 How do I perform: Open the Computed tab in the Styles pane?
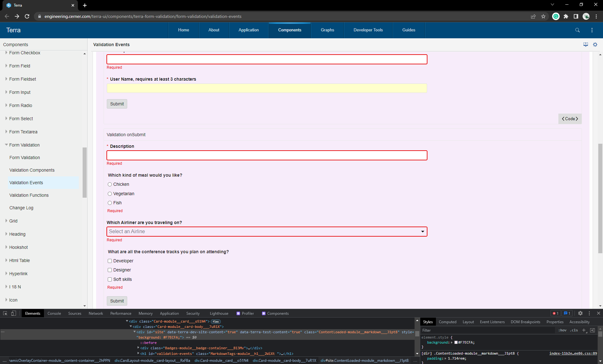pyautogui.click(x=447, y=322)
